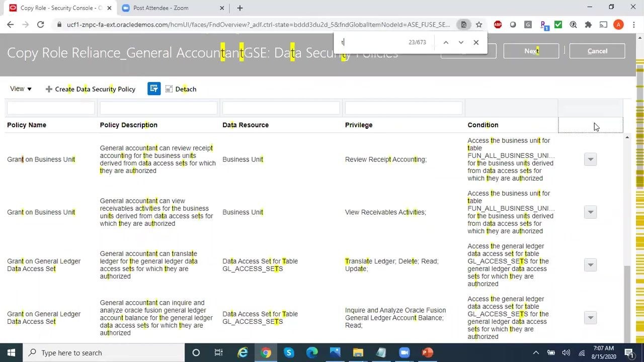The image size is (644, 362).
Task: Click the plus icon for Create Data Security Policy
Action: pos(49,89)
